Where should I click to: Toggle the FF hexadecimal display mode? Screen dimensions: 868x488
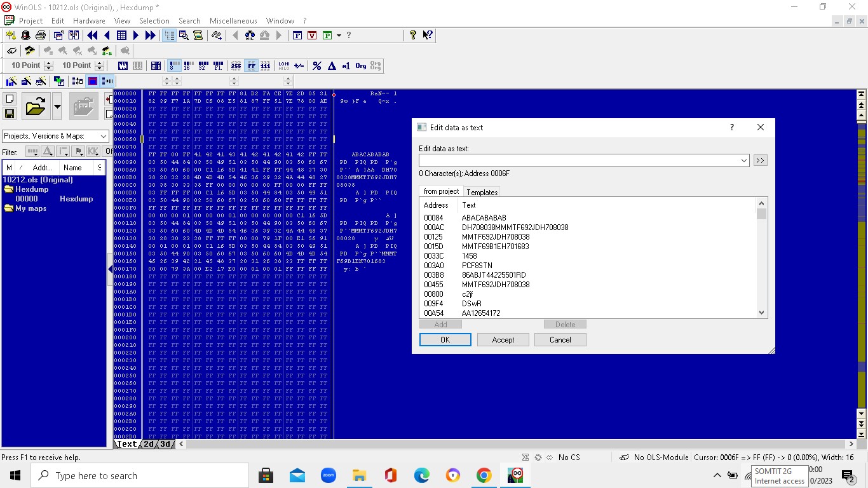(x=252, y=65)
